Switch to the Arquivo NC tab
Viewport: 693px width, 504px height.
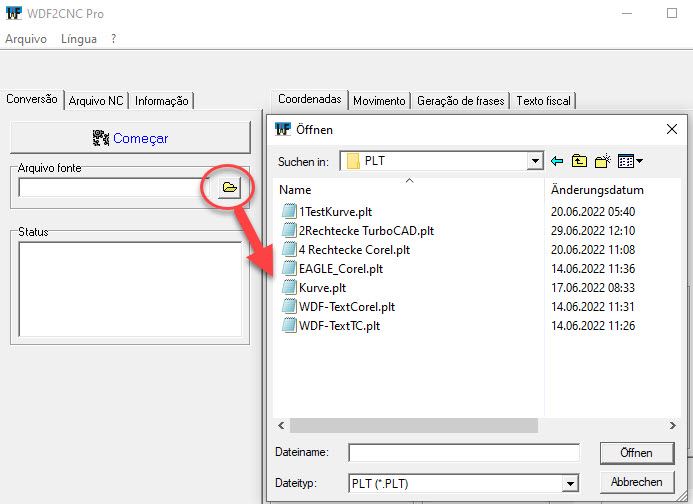[97, 100]
